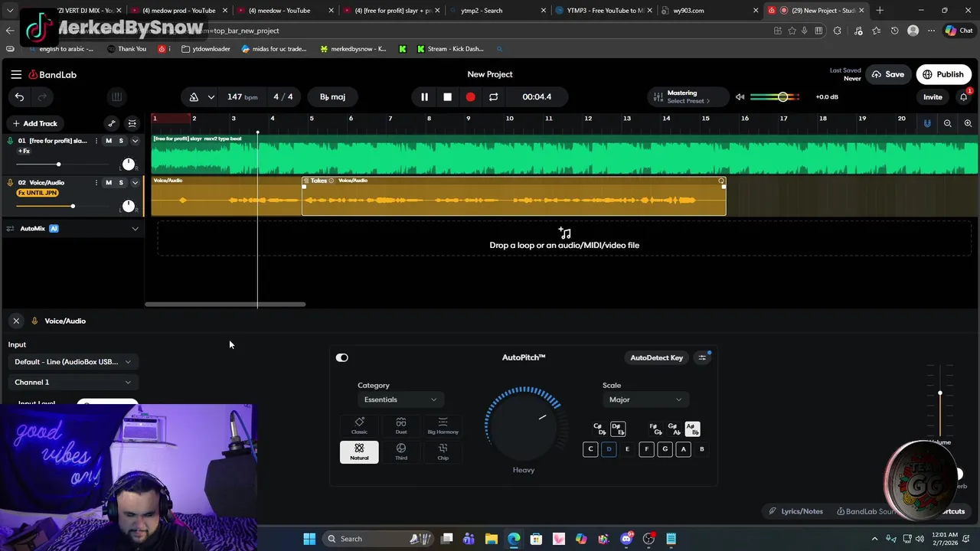
Task: Mute track 01 free for profit
Action: [108, 141]
